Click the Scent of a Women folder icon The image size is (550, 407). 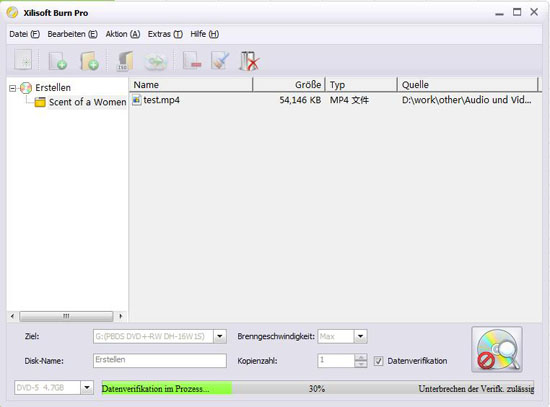tap(40, 102)
